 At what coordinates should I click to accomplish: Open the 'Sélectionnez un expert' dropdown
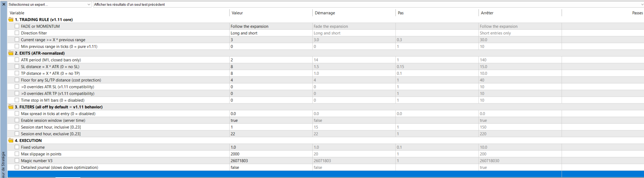49,4
